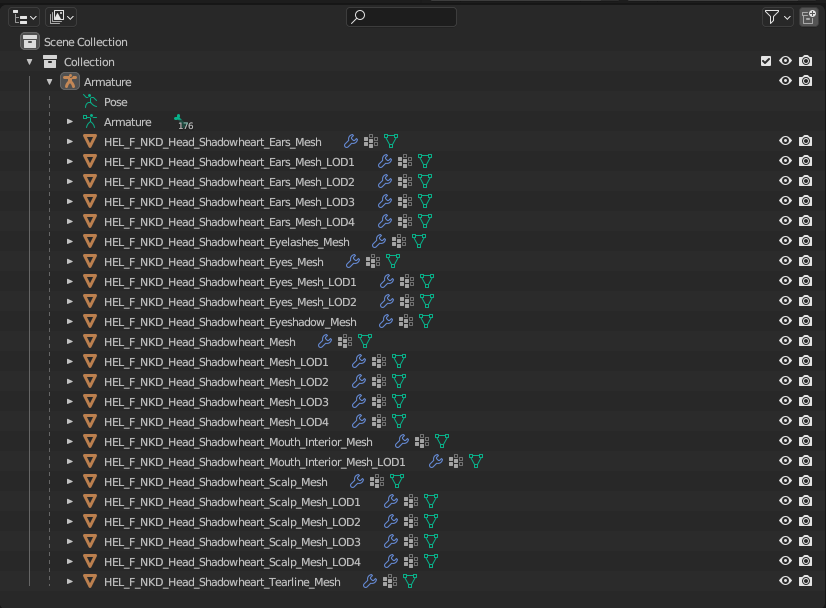Disable Collection in renders via camera icon
Screen dimensions: 826x608
click(805, 61)
